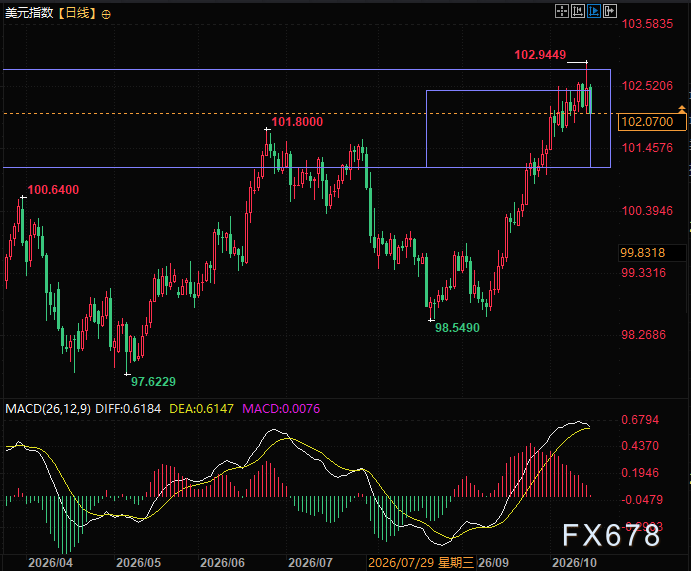This screenshot has width=691, height=571.
Task: Click the purple MACD:0.0076 value
Action: click(x=281, y=409)
